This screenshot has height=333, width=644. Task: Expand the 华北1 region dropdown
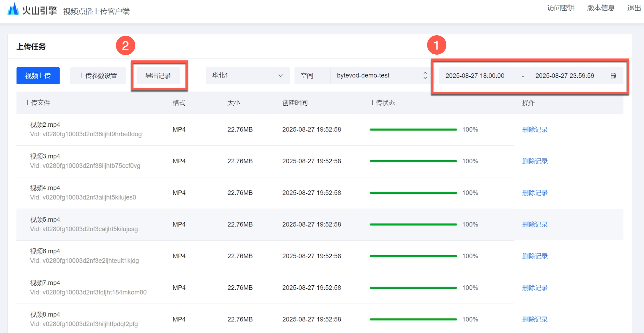tap(248, 76)
